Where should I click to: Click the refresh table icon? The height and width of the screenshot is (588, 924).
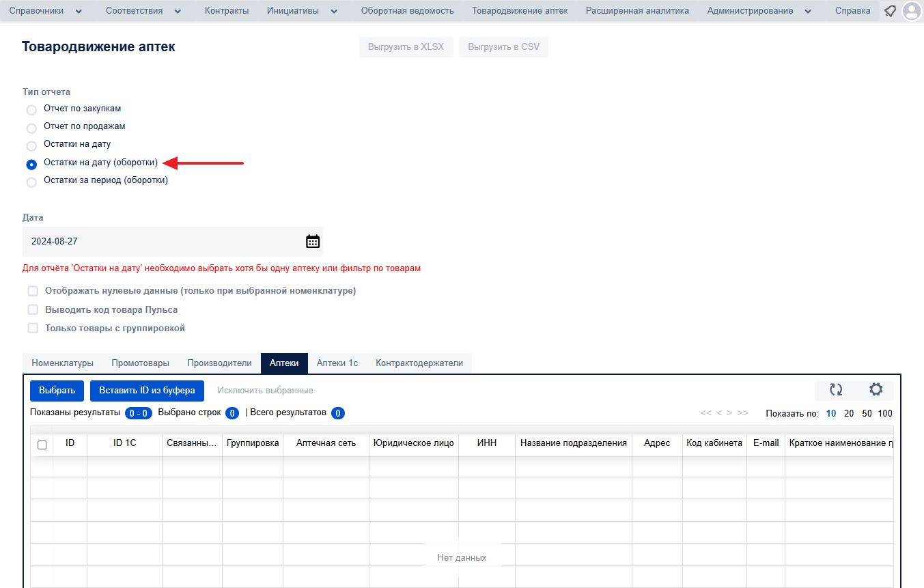(x=836, y=390)
